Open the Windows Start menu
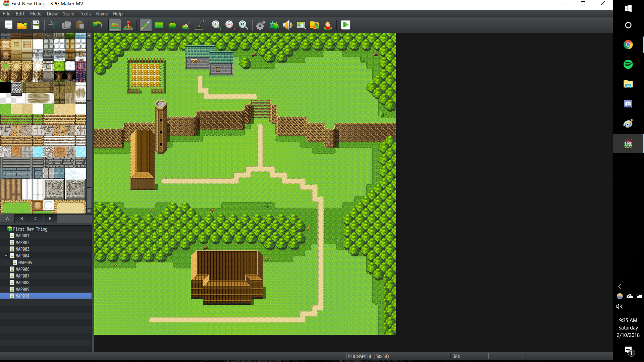644x362 pixels. pos(628,8)
